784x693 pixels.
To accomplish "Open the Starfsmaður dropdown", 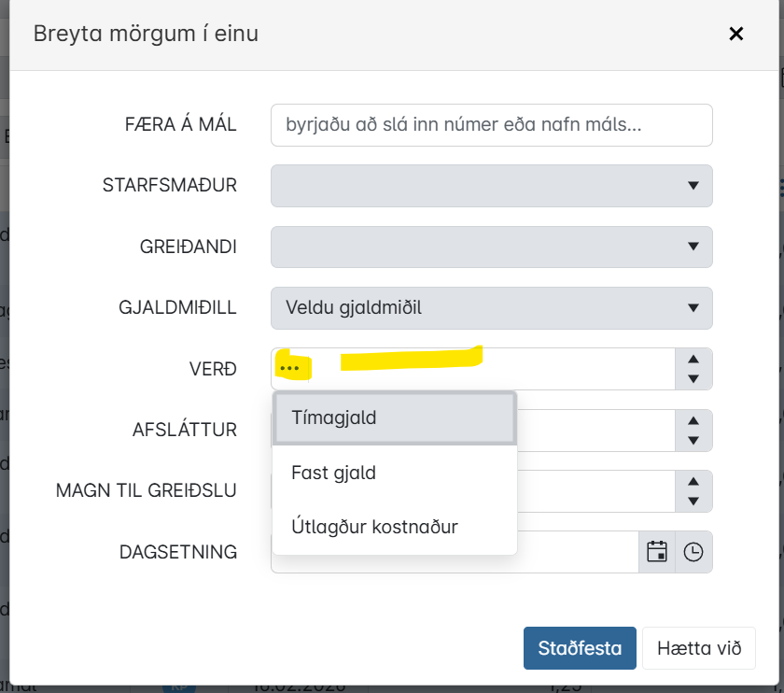I will [492, 186].
